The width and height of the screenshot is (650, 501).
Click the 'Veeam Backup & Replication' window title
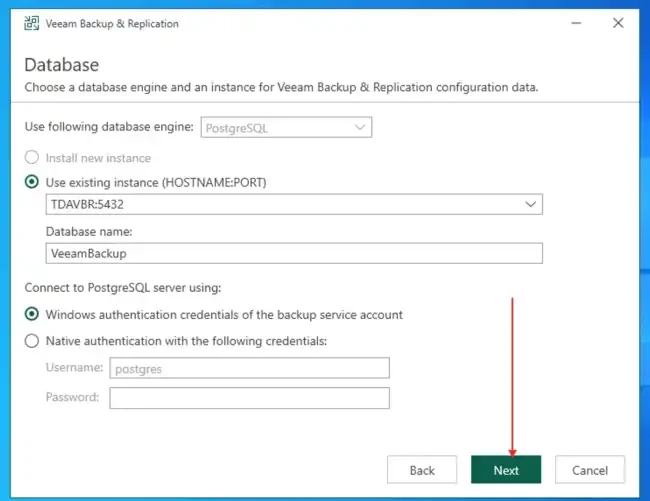112,24
